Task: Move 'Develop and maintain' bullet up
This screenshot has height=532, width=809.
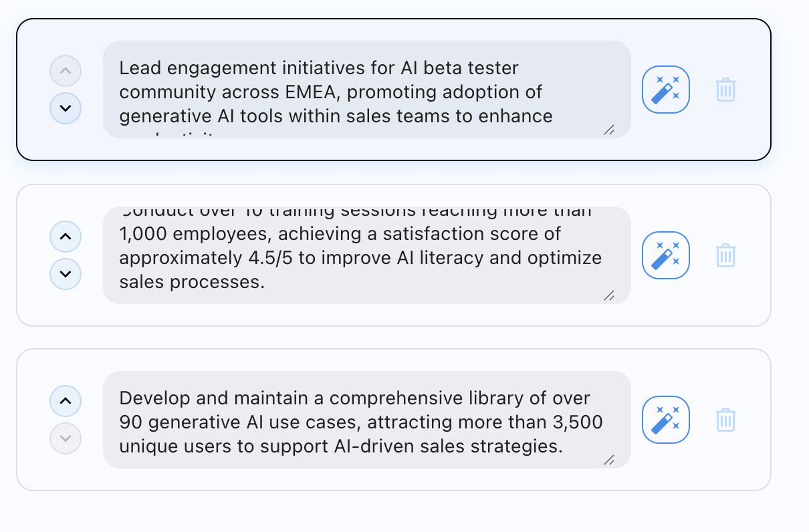Action: click(66, 401)
